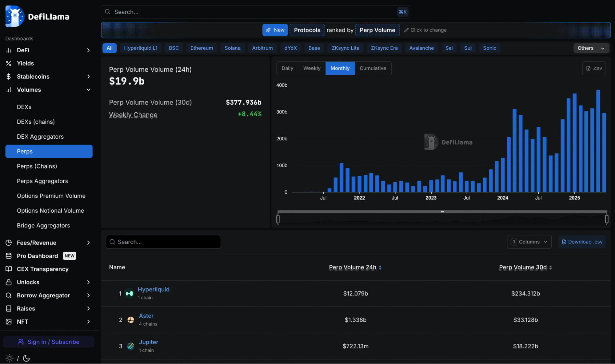Click the protocol table search field
The height and width of the screenshot is (364, 615).
coord(163,242)
